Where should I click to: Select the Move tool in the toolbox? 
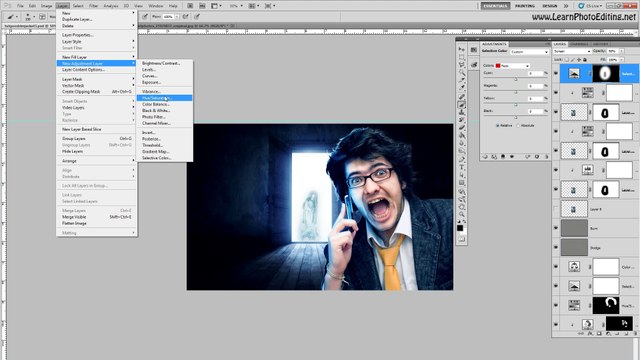(462, 49)
